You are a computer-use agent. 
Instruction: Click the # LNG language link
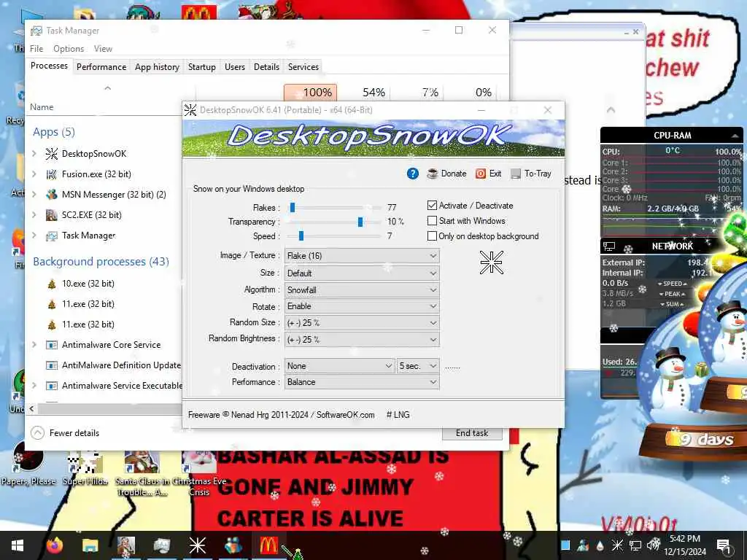tap(398, 415)
